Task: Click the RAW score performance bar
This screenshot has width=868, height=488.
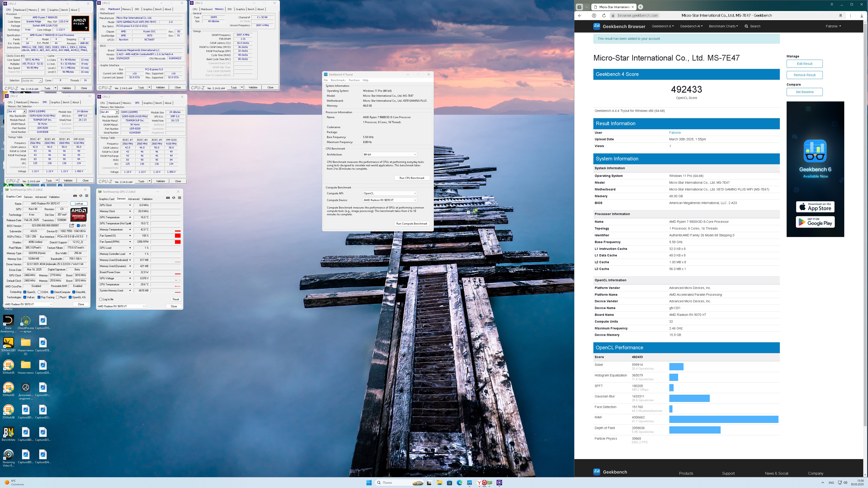Action: pyautogui.click(x=723, y=419)
